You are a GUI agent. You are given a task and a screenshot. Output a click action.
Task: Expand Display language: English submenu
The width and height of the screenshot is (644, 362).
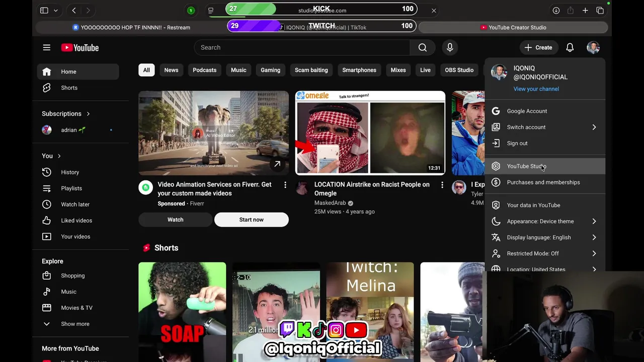(545, 237)
